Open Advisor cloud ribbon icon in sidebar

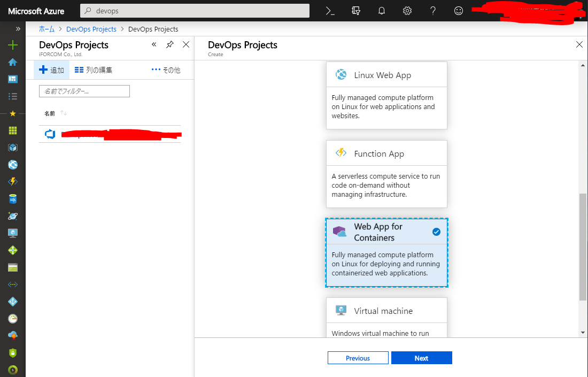pos(13,335)
